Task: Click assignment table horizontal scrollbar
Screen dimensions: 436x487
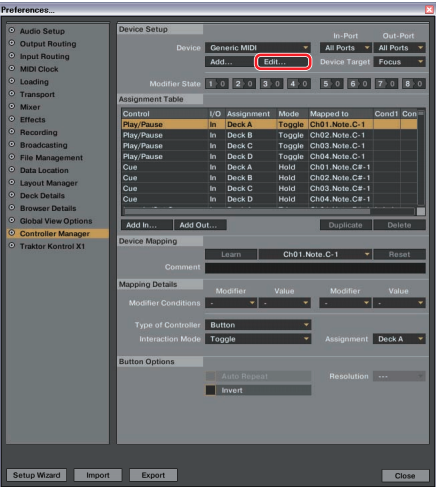Action: point(247,211)
